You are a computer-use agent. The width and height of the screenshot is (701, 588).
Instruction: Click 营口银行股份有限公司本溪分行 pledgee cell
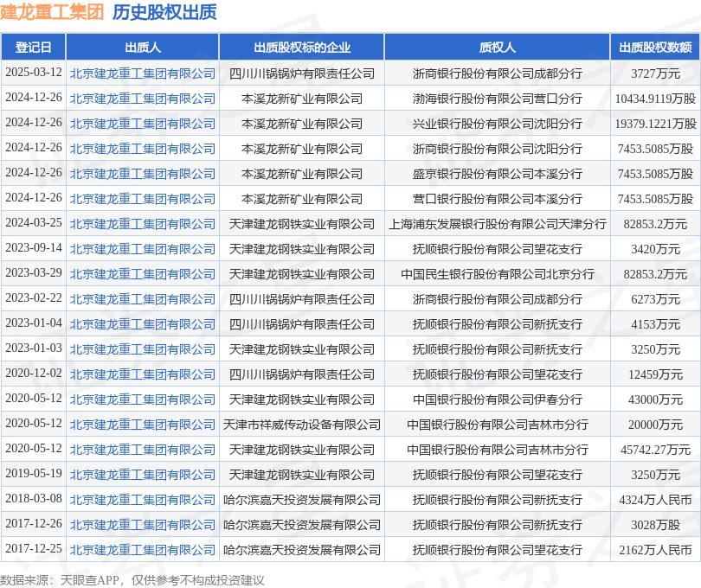(x=497, y=199)
